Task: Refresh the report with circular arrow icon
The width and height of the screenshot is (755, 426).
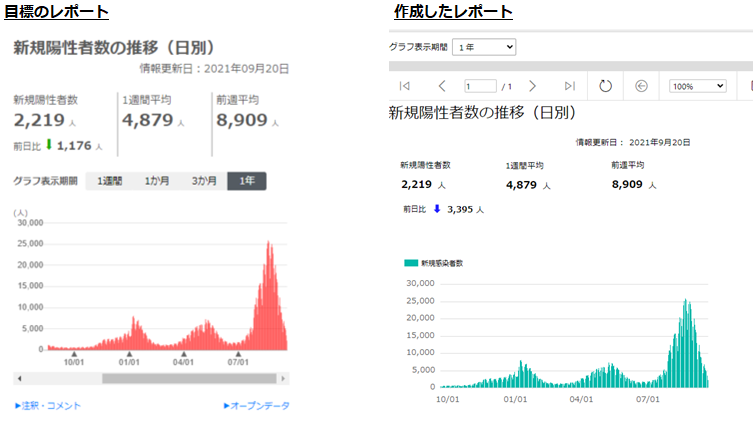Action: 605,86
